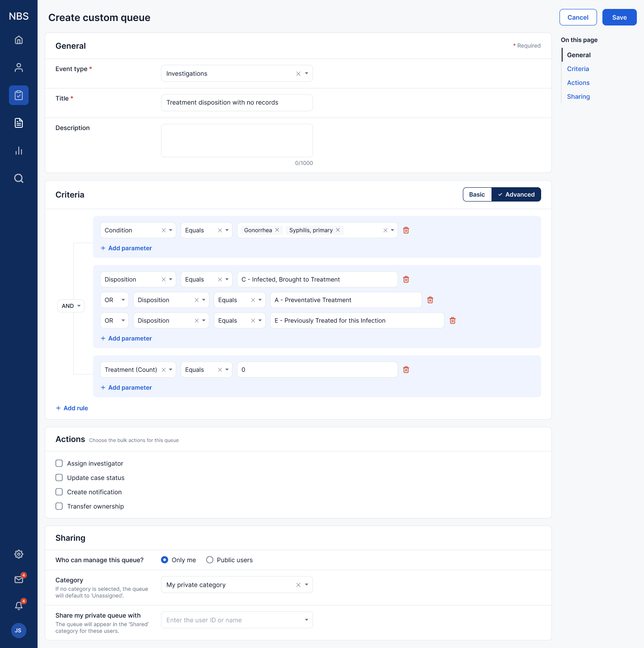This screenshot has height=648, width=644.
Task: Delete the Condition rule parameter with the trash icon
Action: 406,230
